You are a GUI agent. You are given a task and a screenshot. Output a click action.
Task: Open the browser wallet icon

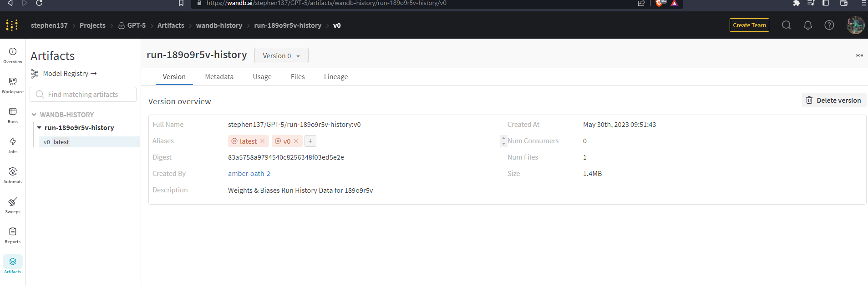pos(843,3)
